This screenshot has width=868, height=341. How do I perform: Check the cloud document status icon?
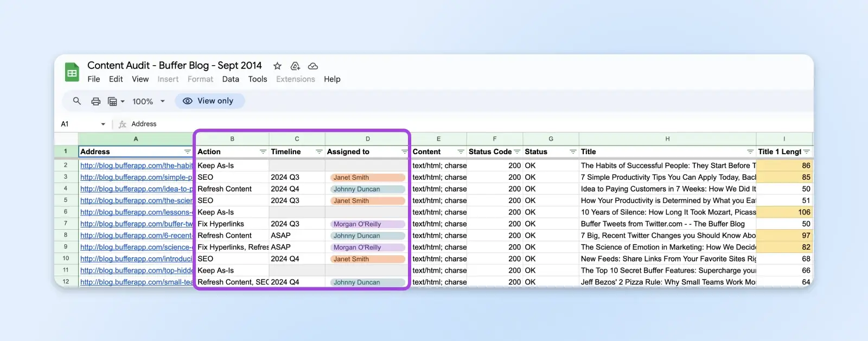(x=313, y=66)
